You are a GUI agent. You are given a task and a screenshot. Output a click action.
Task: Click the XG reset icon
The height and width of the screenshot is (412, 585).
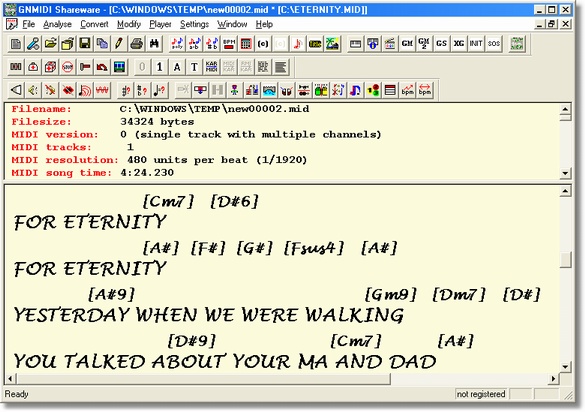click(x=459, y=44)
